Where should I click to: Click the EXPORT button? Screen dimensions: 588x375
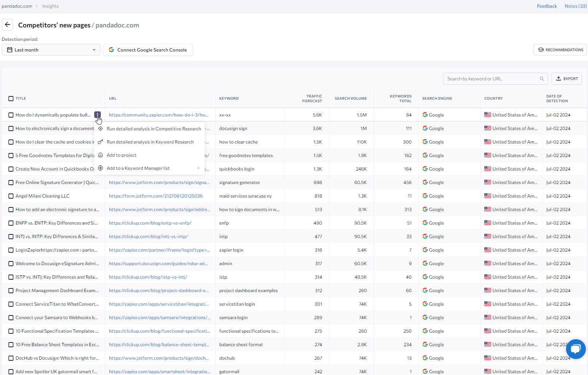point(566,79)
